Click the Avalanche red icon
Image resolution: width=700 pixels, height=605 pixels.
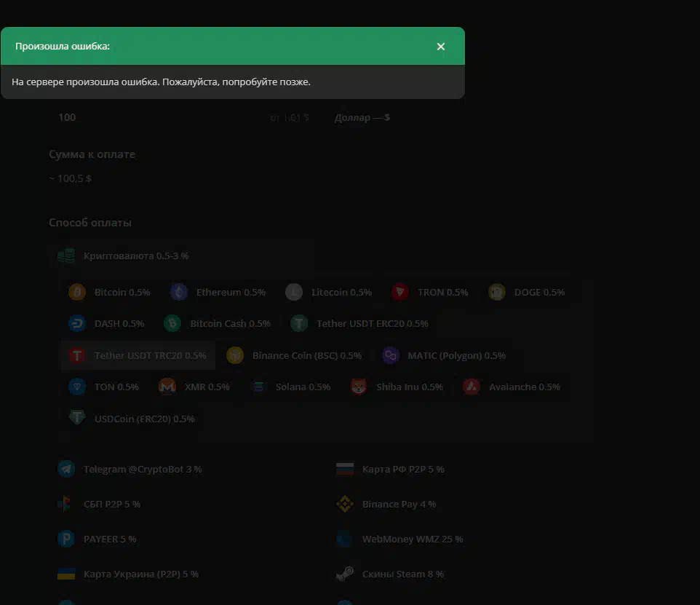tap(472, 387)
